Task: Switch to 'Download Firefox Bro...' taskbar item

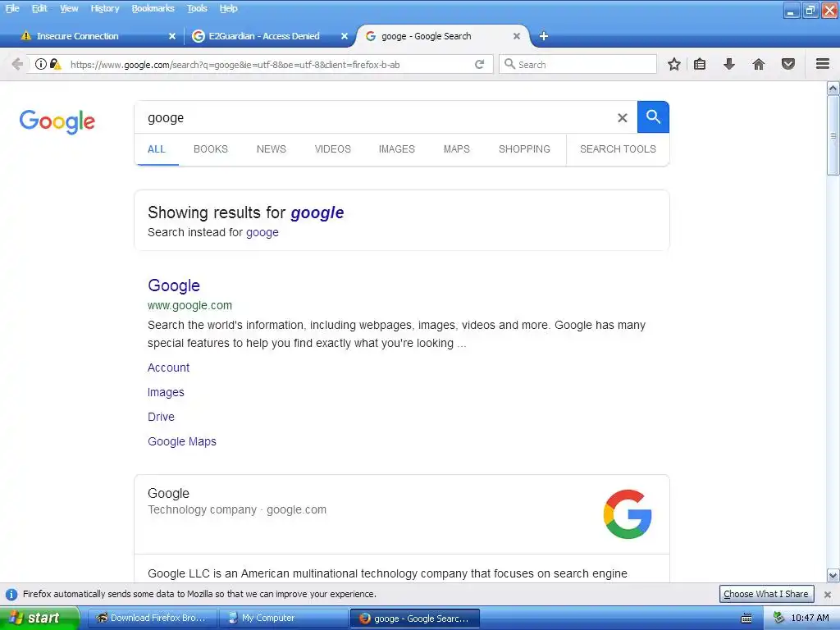Action: tap(152, 618)
